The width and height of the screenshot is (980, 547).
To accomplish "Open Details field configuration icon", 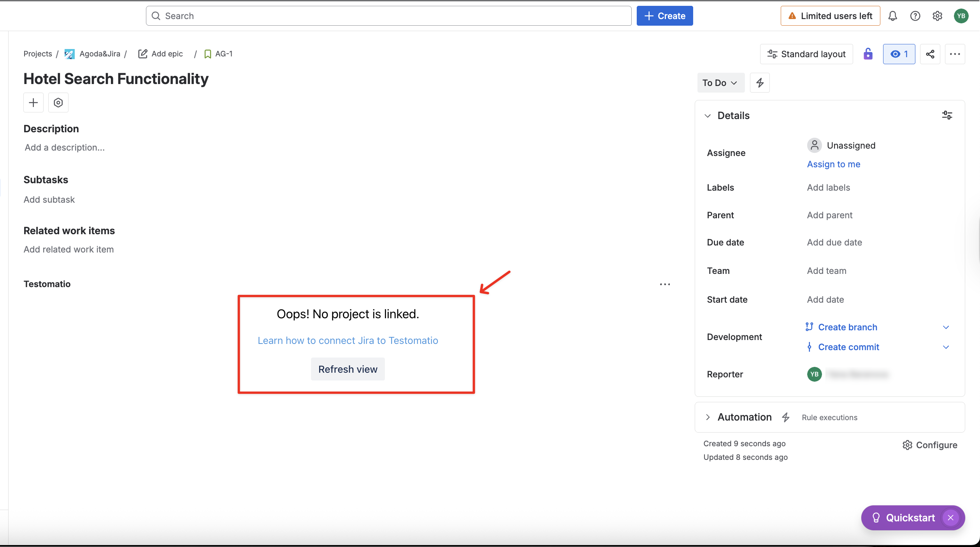I will [x=947, y=115].
